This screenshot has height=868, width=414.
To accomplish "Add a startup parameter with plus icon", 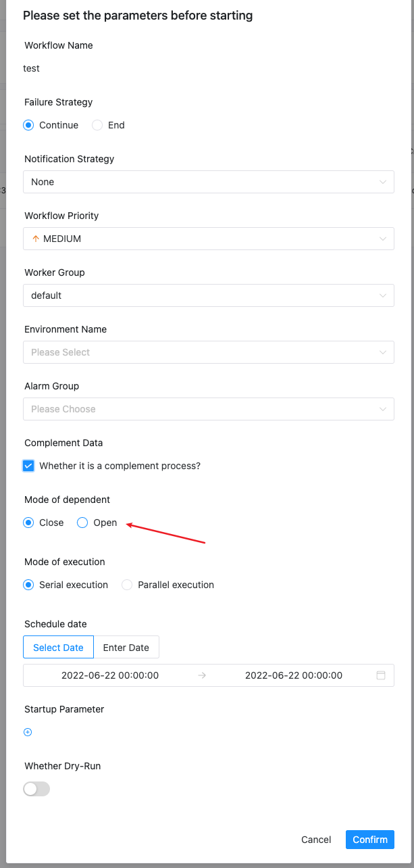I will click(28, 732).
